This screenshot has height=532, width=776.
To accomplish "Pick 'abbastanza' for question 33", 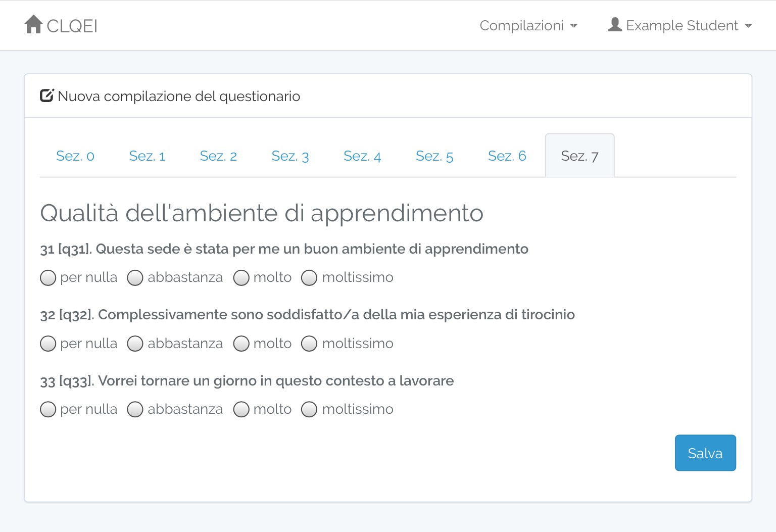I will 135,409.
